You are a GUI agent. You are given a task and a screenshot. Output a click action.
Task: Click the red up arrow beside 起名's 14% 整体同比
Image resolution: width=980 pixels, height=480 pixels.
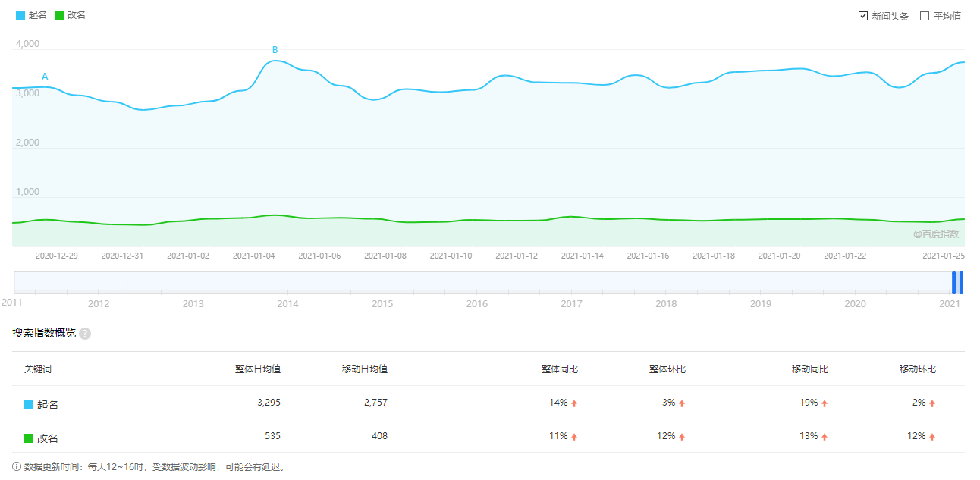[574, 403]
